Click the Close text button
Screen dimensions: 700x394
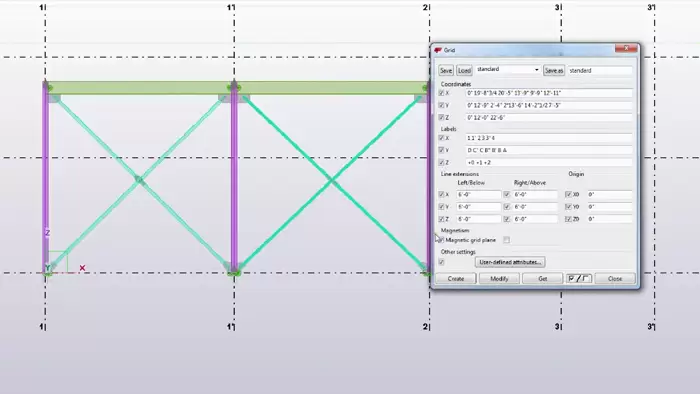point(615,278)
